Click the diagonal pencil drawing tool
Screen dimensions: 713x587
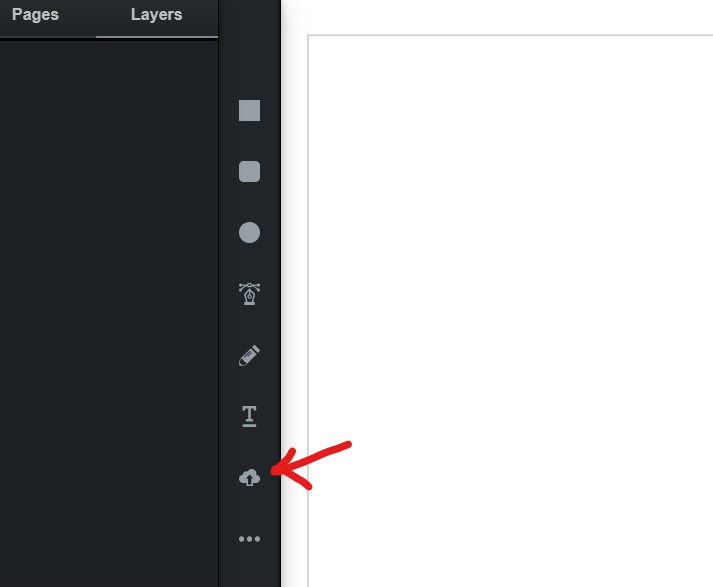point(249,355)
